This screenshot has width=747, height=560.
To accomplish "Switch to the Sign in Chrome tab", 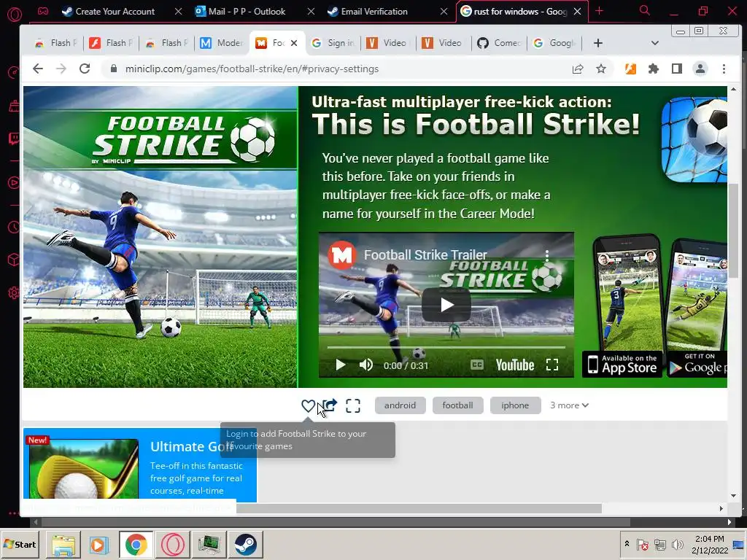I will click(333, 43).
